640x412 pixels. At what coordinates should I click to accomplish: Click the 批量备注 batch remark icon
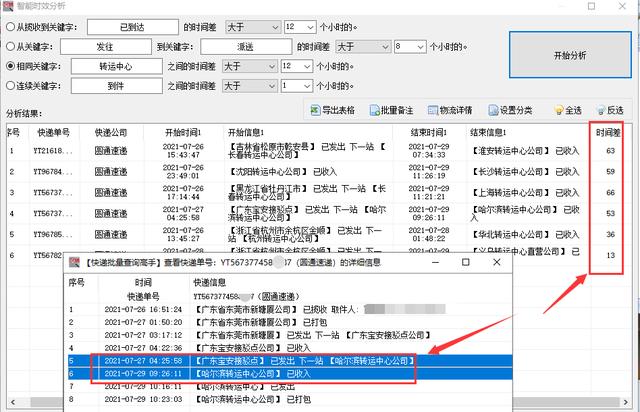[376, 110]
